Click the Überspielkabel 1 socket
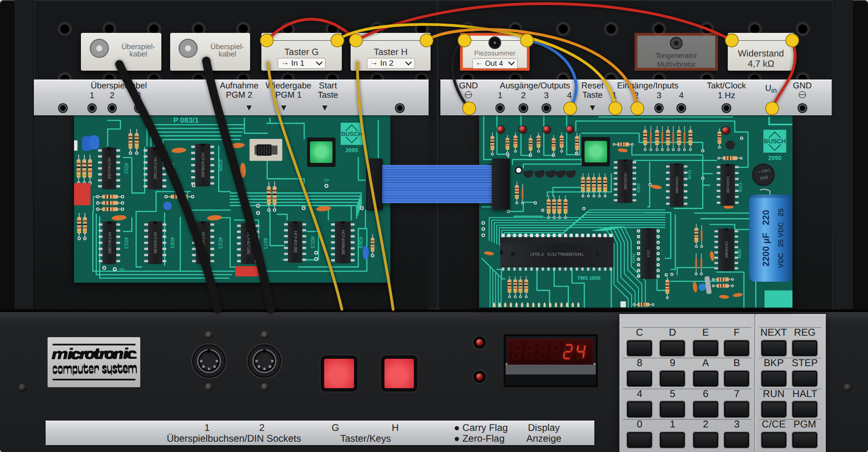The height and width of the screenshot is (452, 868). (92, 108)
